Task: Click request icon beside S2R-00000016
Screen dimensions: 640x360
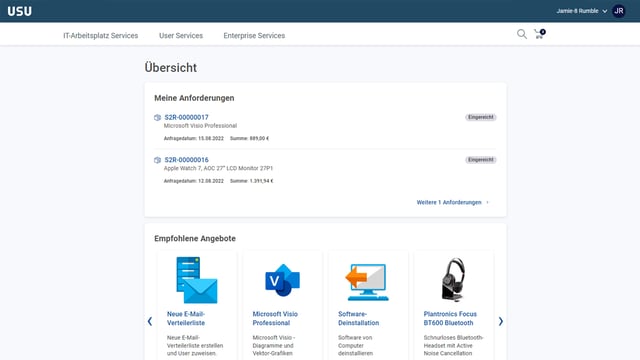Action: coord(157,160)
